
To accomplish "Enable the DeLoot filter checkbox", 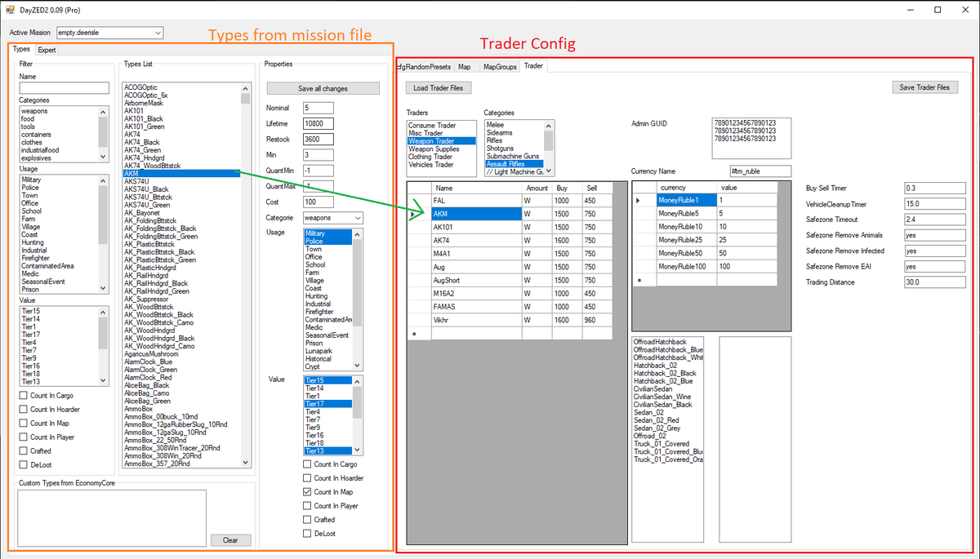I will 24,465.
